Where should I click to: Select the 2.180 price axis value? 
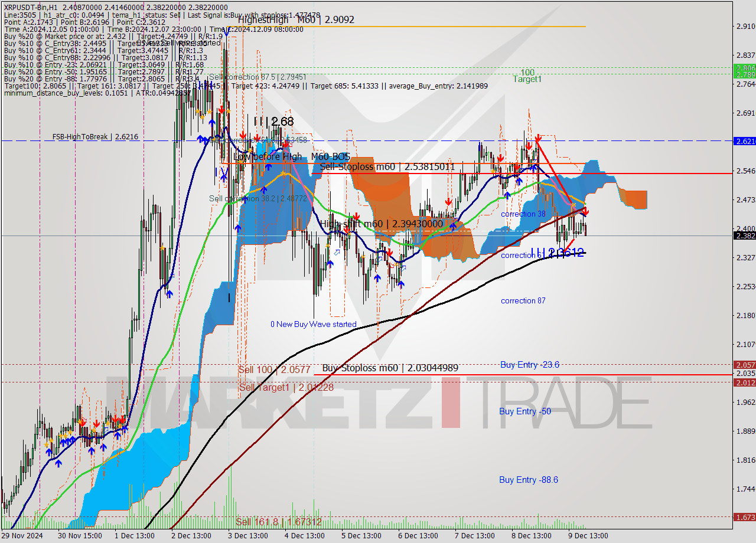pyautogui.click(x=745, y=315)
